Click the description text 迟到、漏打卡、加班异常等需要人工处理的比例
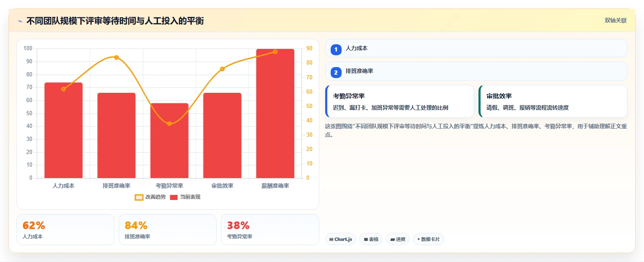 click(391, 108)
